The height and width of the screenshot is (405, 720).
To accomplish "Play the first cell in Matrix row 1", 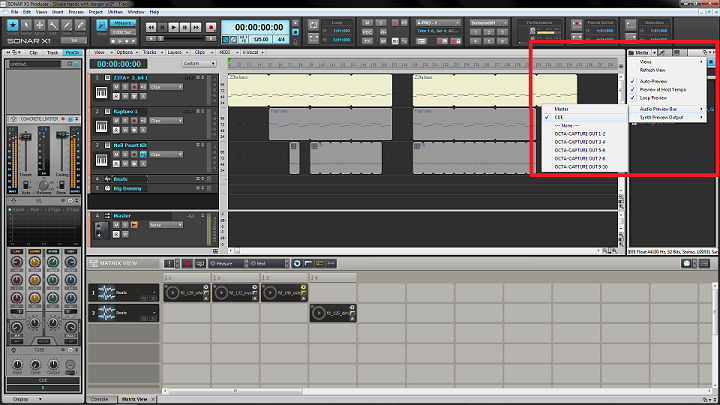I will coord(172,293).
